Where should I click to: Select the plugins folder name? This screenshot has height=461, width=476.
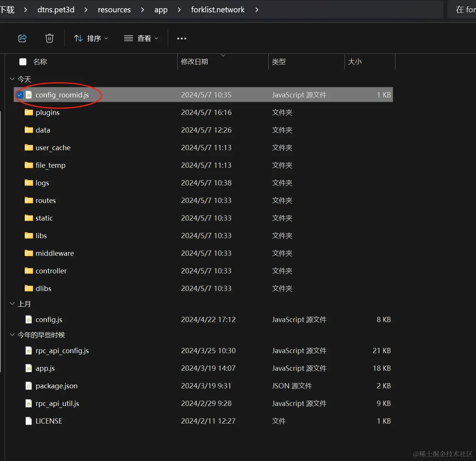[x=48, y=112]
